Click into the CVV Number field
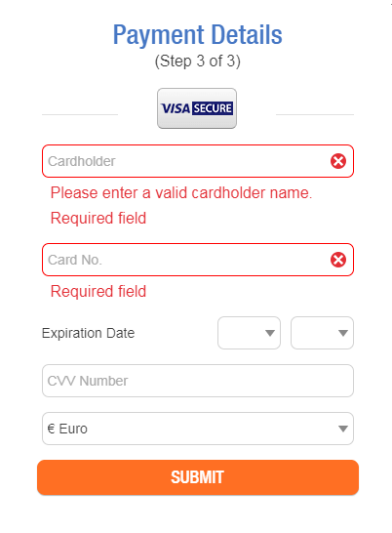Image resolution: width=392 pixels, height=533 pixels. pos(198,381)
